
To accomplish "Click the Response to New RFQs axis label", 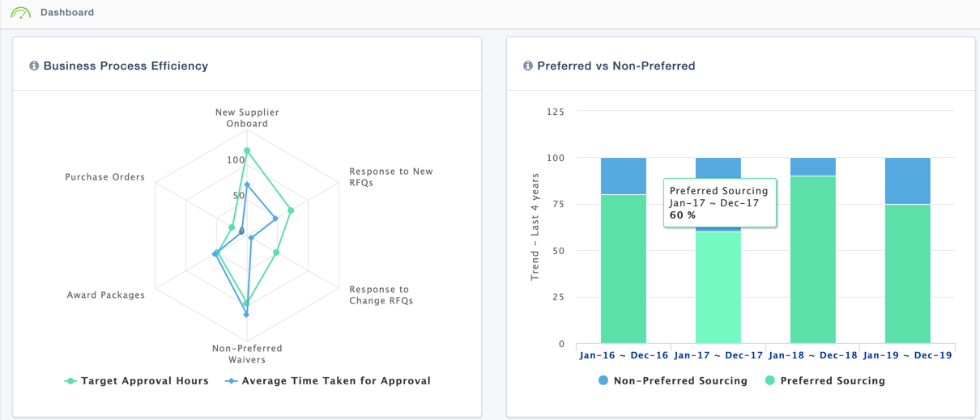I will pos(390,176).
